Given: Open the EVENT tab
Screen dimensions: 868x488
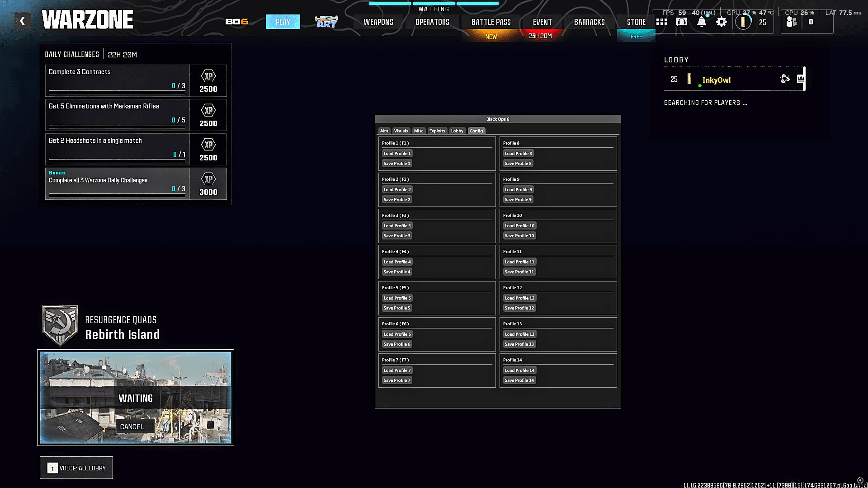Looking at the screenshot, I should (x=542, y=22).
